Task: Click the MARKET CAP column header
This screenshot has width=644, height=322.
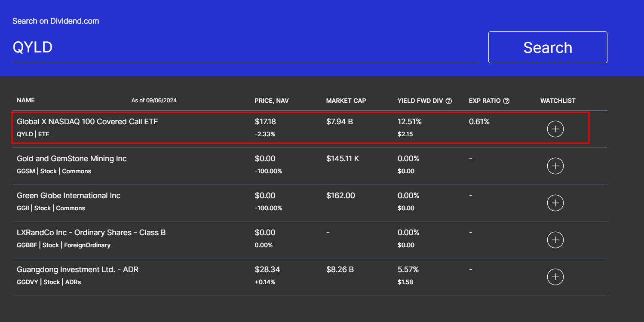Action: 346,101
